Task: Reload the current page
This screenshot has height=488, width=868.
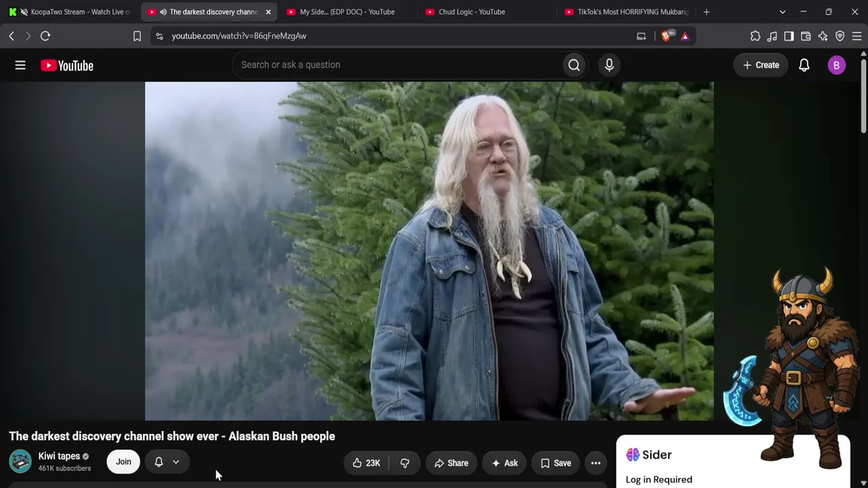Action: [x=45, y=36]
